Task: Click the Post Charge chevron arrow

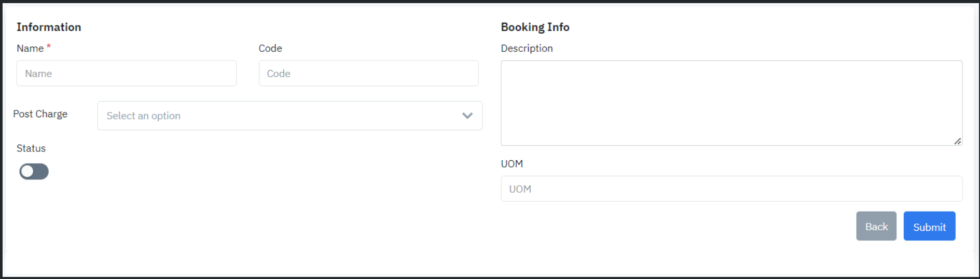Action: (x=467, y=116)
